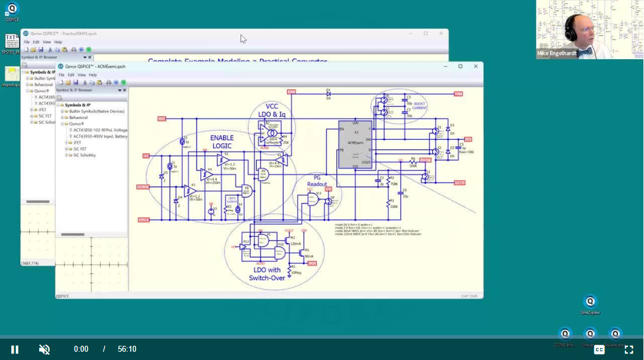Click VCC LDO & Iq label

click(x=272, y=110)
